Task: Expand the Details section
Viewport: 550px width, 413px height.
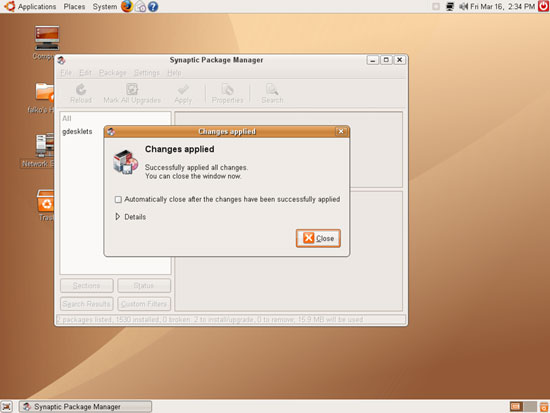Action: point(130,217)
